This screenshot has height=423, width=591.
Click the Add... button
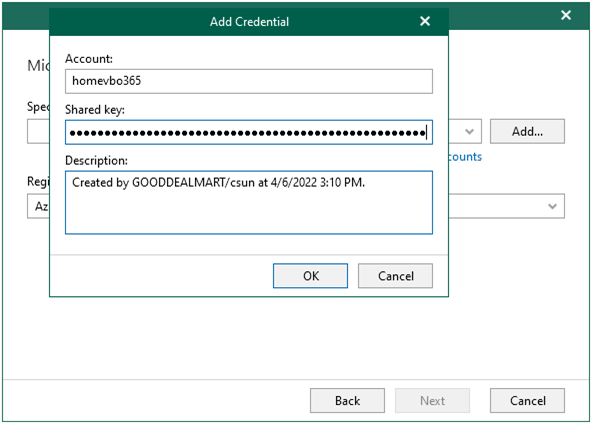pos(527,132)
